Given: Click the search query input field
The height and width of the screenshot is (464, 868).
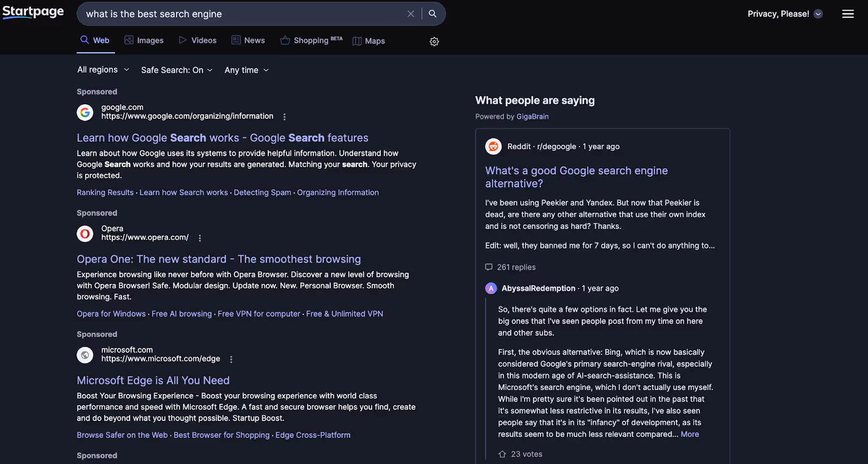Looking at the screenshot, I should pyautogui.click(x=243, y=14).
